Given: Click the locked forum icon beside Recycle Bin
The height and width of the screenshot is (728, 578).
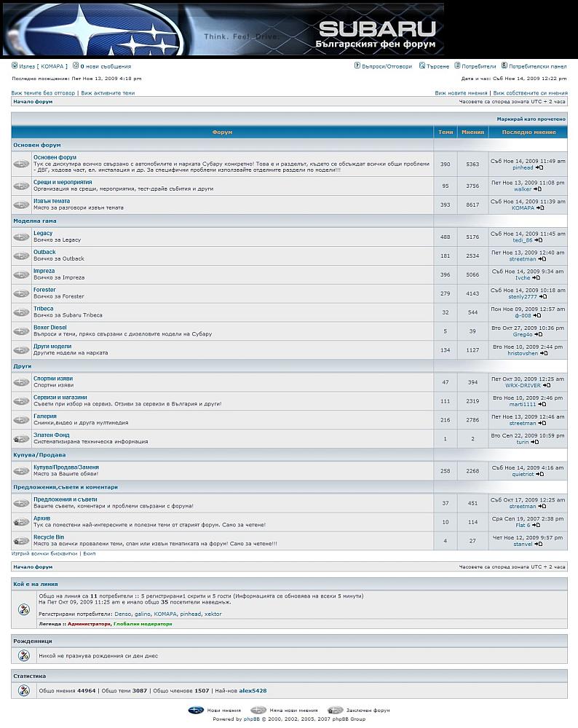Looking at the screenshot, I should click(21, 541).
